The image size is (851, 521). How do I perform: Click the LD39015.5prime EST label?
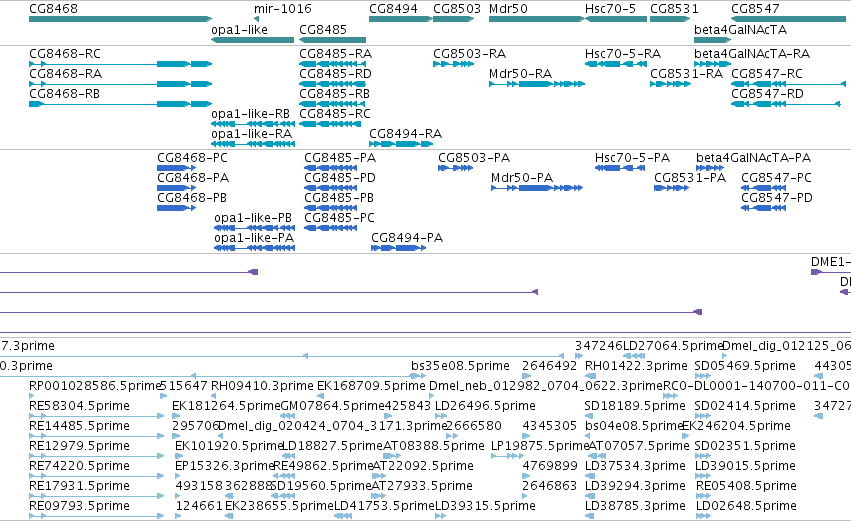[745, 466]
